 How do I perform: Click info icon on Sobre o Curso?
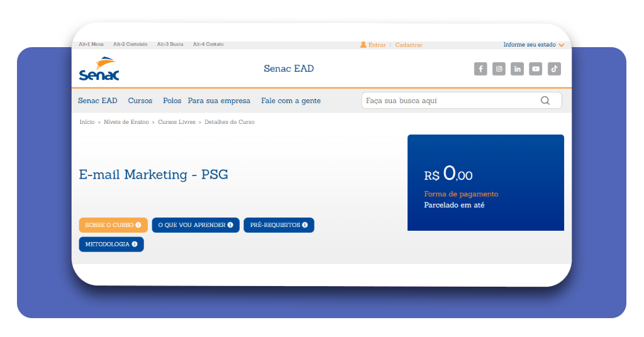click(138, 225)
